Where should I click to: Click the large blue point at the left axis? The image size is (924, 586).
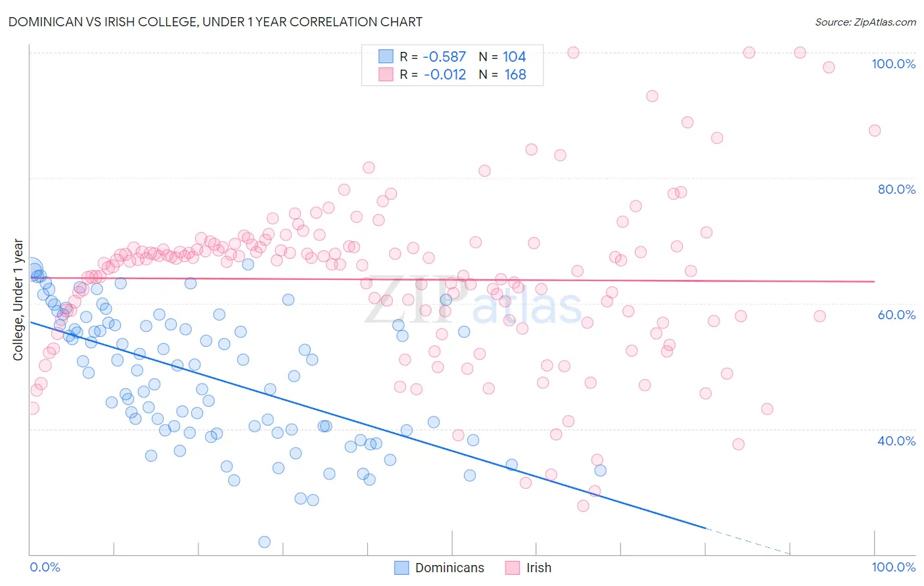pos(31,269)
